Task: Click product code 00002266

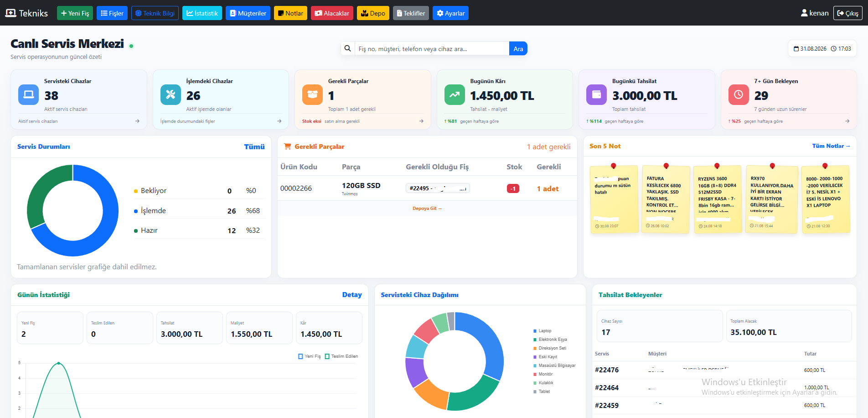Action: click(x=296, y=188)
